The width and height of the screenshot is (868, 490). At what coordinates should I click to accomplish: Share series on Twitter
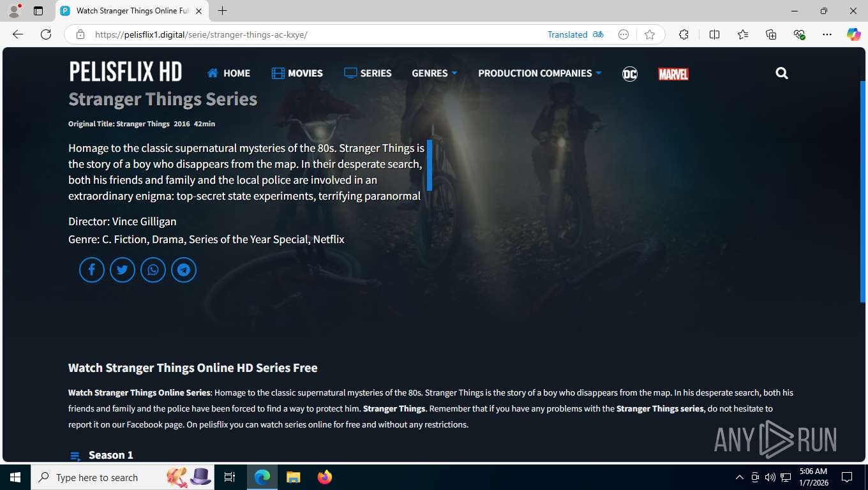pyautogui.click(x=123, y=270)
